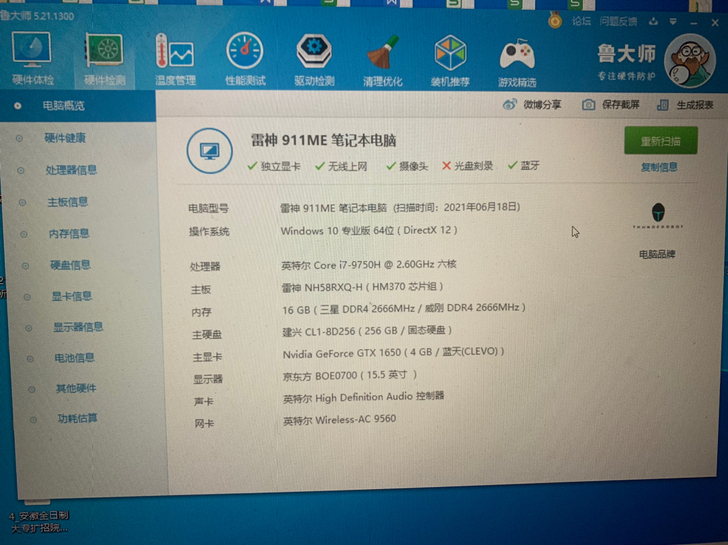Select 电脑概览 overview in sidebar
Viewport: 728px width, 545px height.
coord(78,106)
